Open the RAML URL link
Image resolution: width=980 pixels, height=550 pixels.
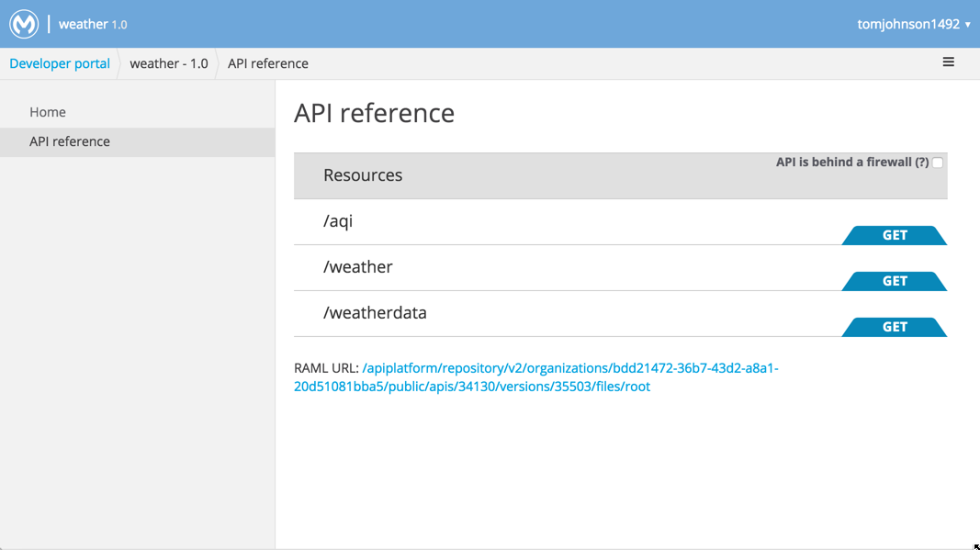[x=569, y=367]
